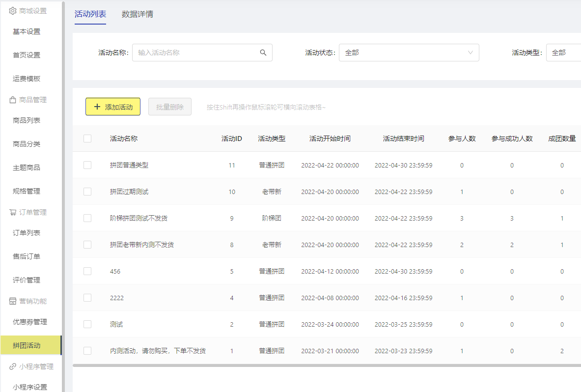Click the 商城设置 gear icon
Image resolution: width=581 pixels, height=392 pixels.
pos(13,11)
